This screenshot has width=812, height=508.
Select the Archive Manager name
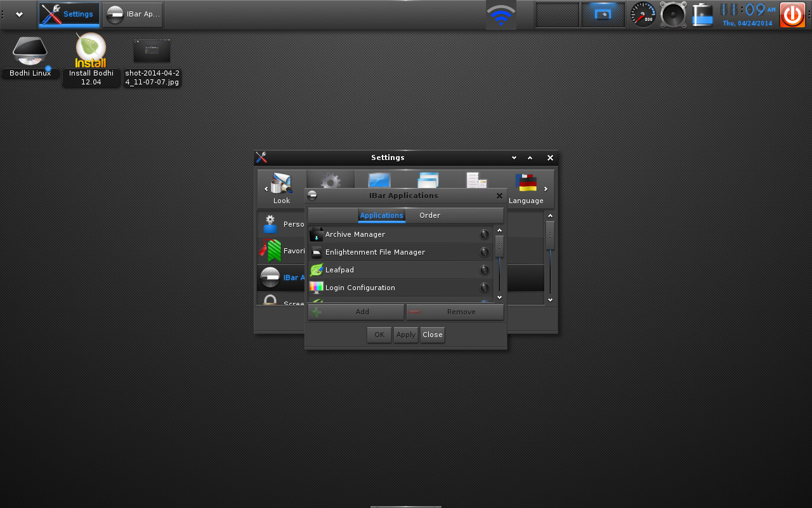coord(355,234)
